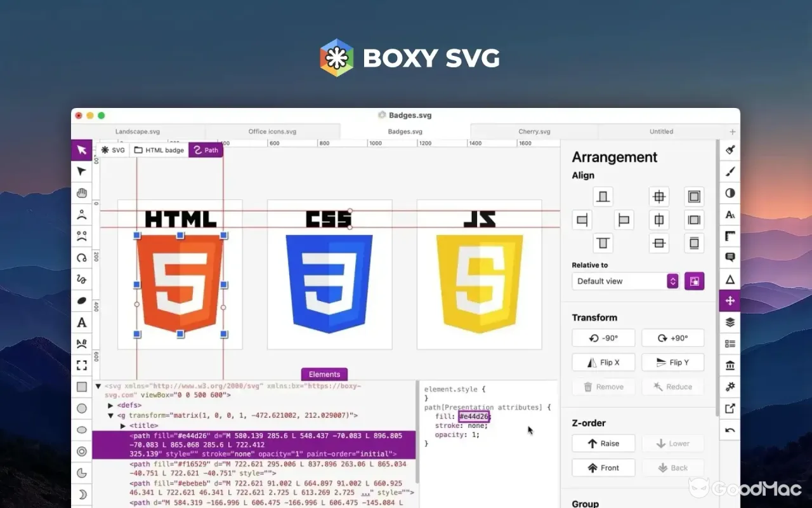Screen dimensions: 812x508
Task: Collapse the g transform node
Action: [x=111, y=415]
